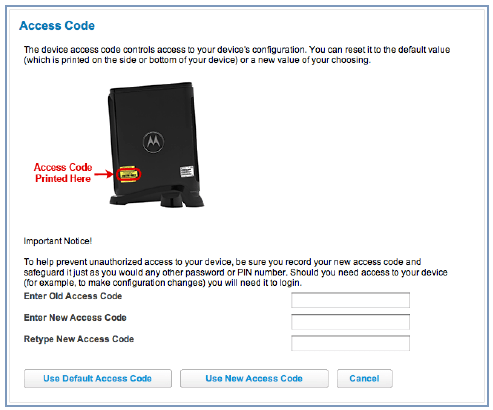Click the unauthorized access warning paragraph
Image resolution: width=493 pixels, height=410 pixels.
click(x=235, y=272)
